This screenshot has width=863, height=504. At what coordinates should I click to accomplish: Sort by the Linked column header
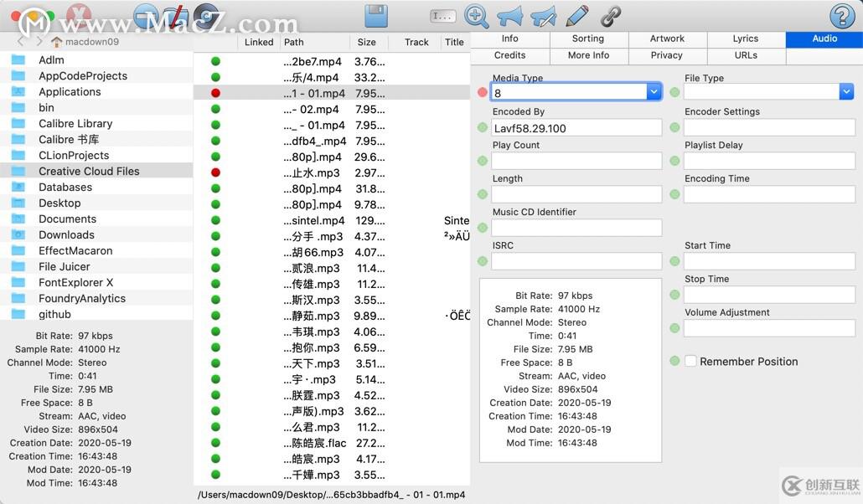point(259,43)
